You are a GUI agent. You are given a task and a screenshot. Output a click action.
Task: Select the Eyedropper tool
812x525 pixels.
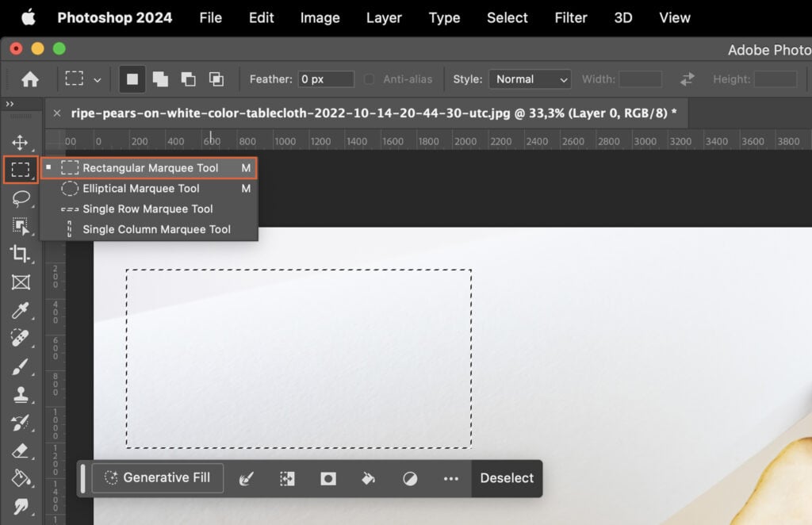(21, 309)
